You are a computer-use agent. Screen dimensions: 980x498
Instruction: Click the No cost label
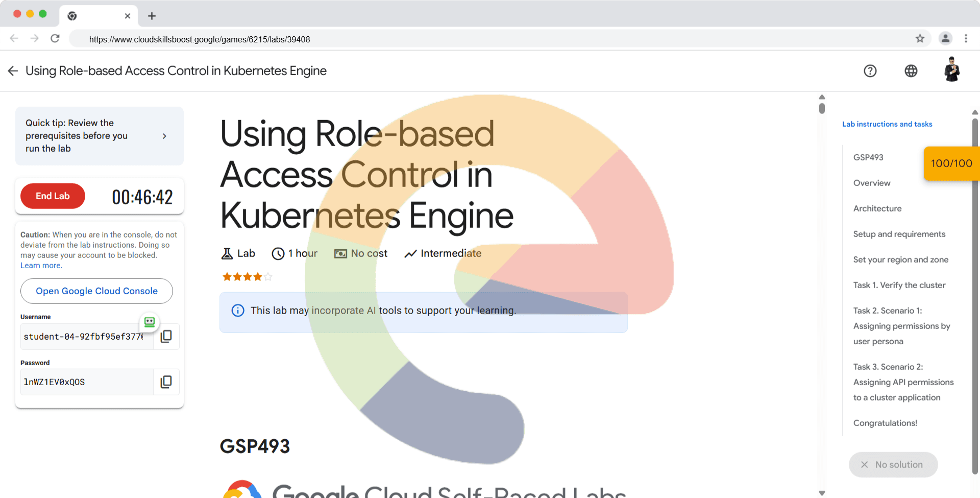pos(361,253)
